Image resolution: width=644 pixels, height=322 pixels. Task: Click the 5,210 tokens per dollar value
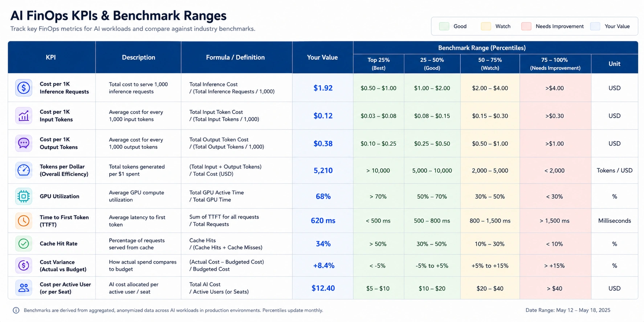pos(323,170)
